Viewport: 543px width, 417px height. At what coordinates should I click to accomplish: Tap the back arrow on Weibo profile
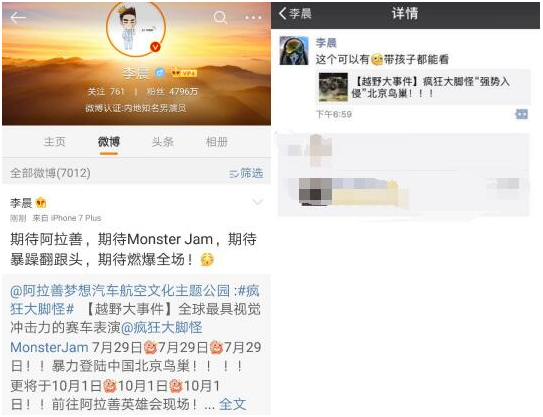tap(18, 17)
